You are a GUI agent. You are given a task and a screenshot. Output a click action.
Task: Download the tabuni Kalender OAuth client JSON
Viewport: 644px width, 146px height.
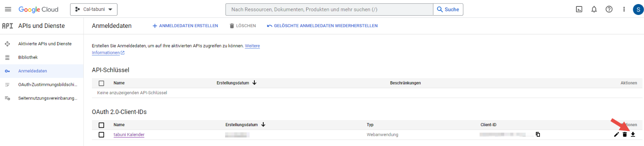pyautogui.click(x=633, y=135)
